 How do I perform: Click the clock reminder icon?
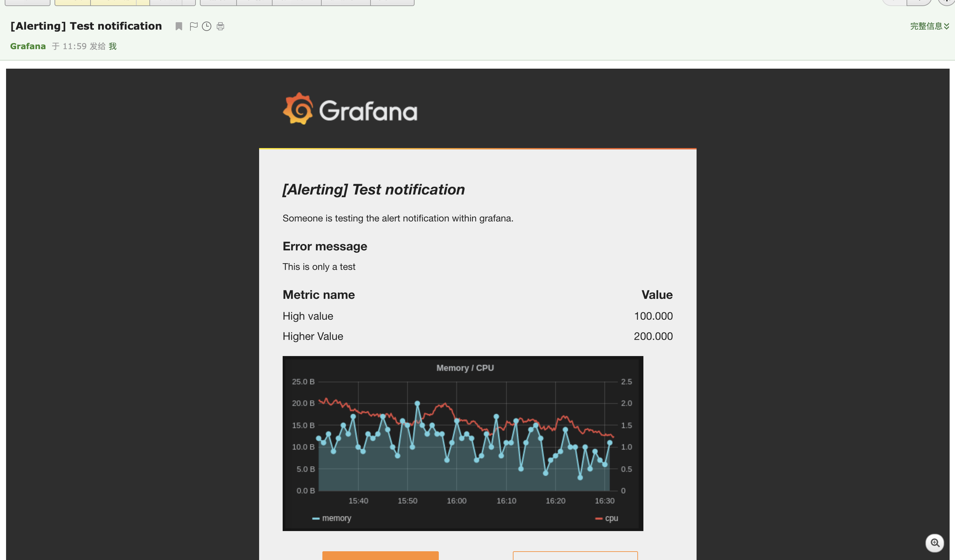[x=207, y=26]
